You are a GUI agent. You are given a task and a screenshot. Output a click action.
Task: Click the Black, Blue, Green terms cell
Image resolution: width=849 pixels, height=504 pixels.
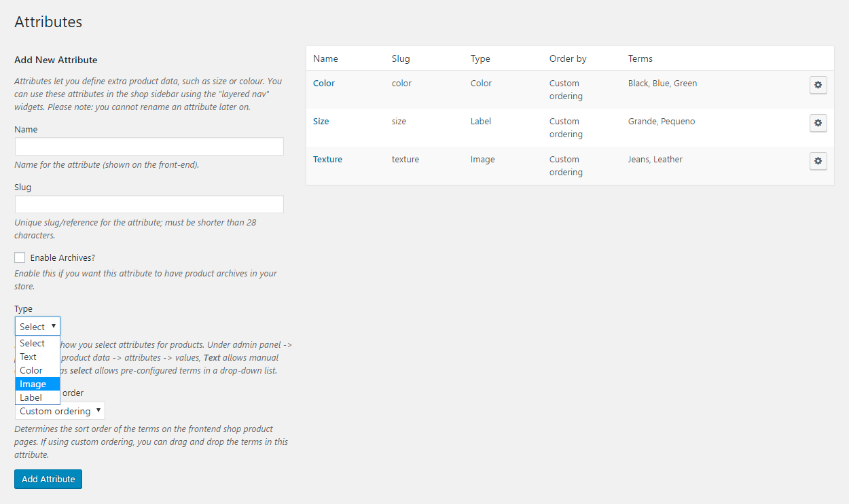click(x=662, y=84)
